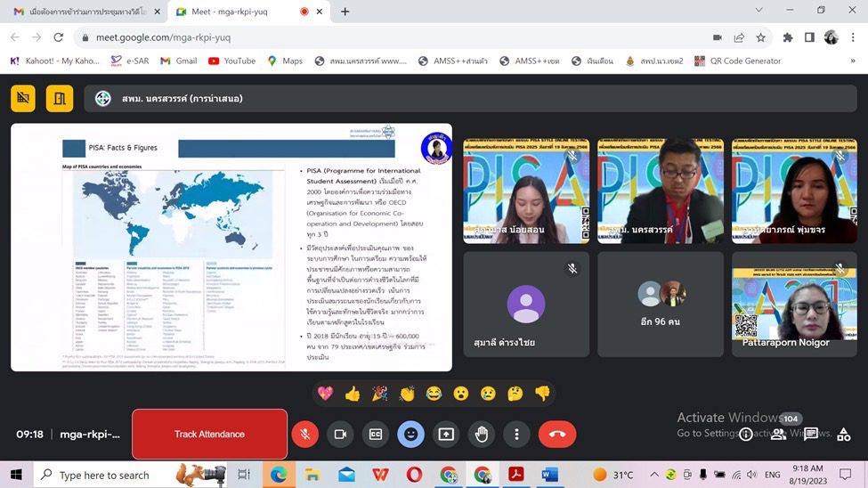Show hidden system tray icons
The height and width of the screenshot is (488, 868).
(654, 475)
